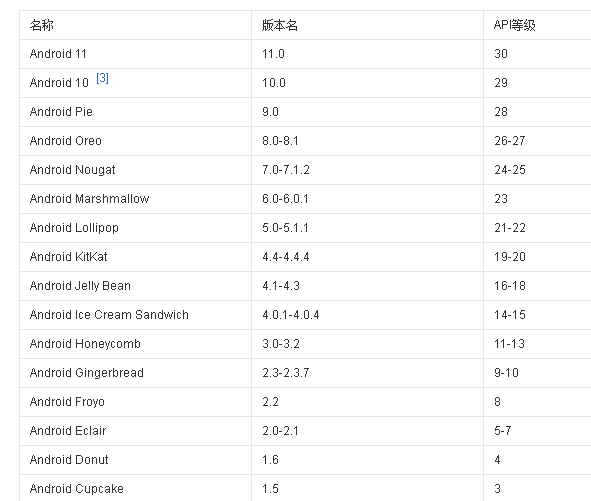Select Android Ice Cream Sandwich cell
The image size is (591, 501).
coord(135,315)
